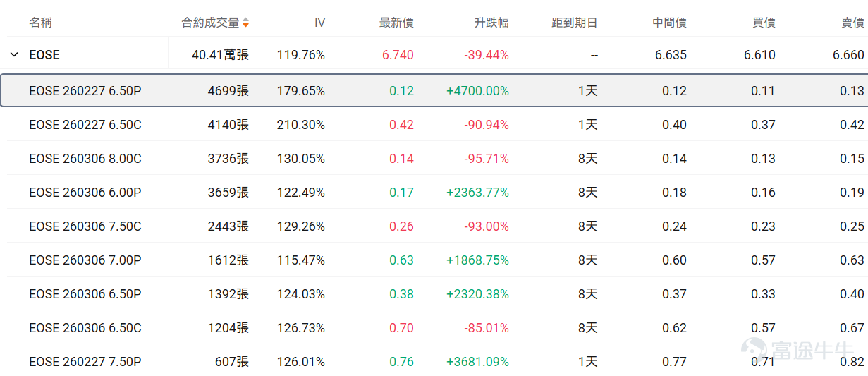Click the 124.03% IV value
The width and height of the screenshot is (868, 376).
(x=301, y=294)
